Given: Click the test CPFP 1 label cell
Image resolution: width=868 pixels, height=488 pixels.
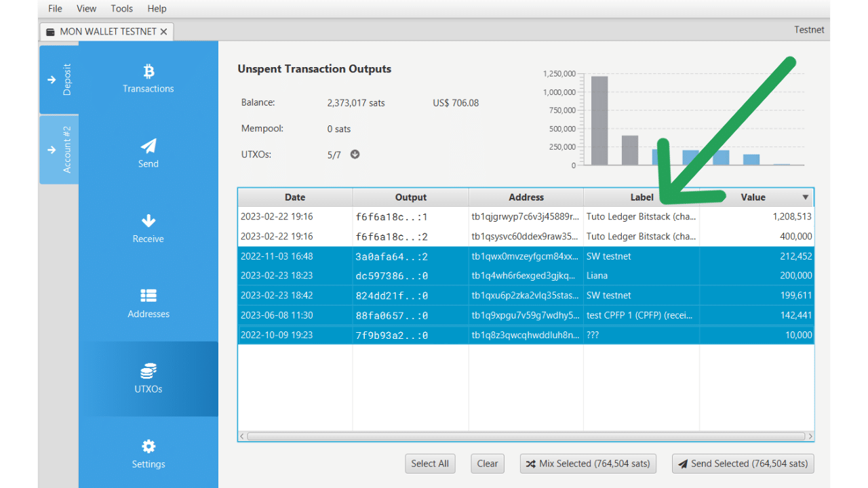Looking at the screenshot, I should (x=642, y=315).
